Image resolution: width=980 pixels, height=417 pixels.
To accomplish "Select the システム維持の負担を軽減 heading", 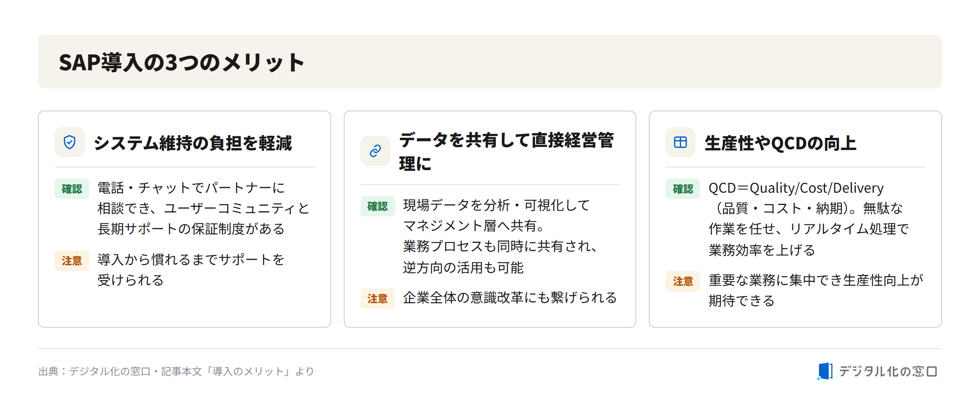I will 193,143.
